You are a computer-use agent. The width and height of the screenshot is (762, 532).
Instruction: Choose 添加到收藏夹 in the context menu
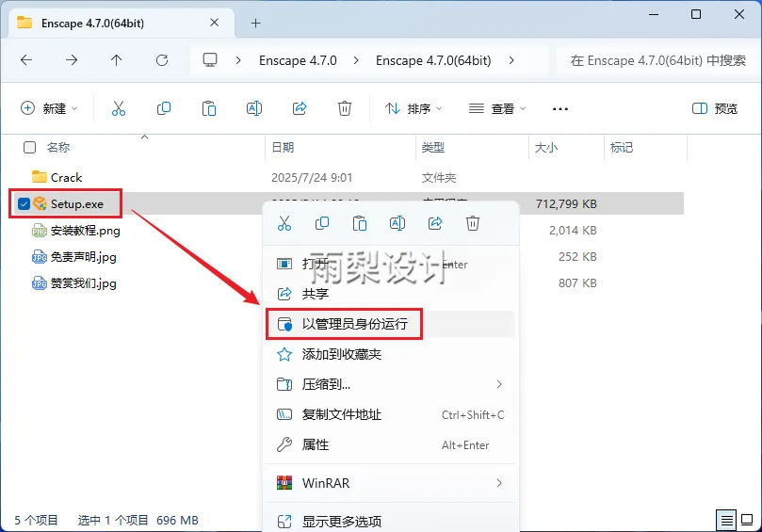coord(390,354)
